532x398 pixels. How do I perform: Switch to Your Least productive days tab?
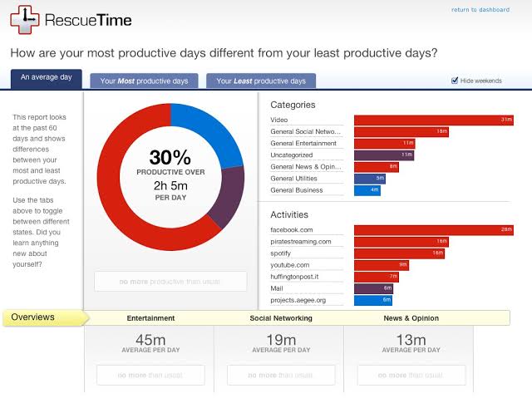click(x=261, y=81)
